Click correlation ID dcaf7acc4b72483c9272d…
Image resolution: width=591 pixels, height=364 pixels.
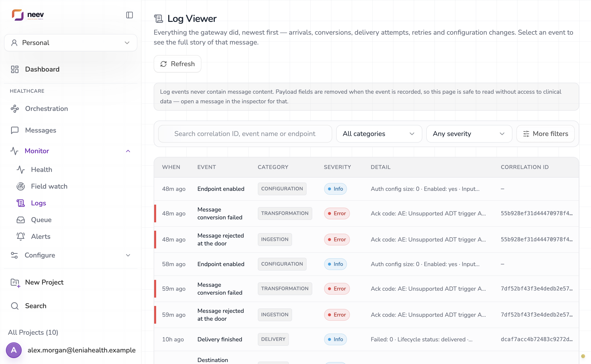pos(537,339)
